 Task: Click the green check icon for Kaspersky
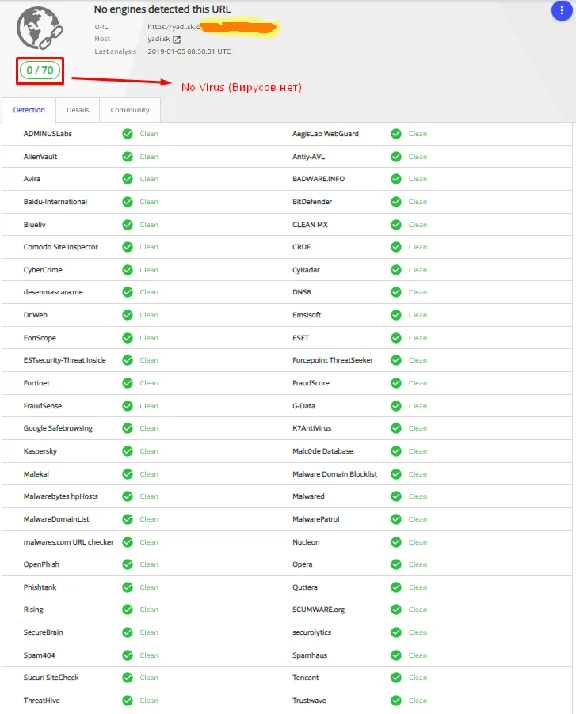127,451
